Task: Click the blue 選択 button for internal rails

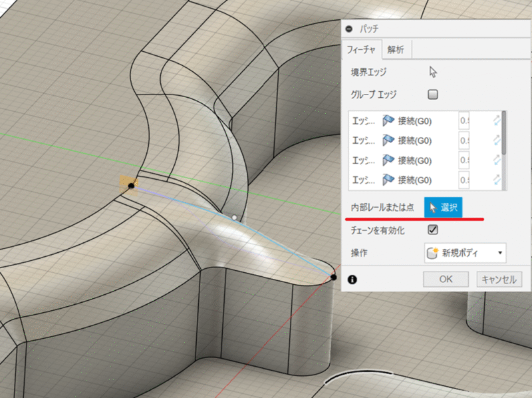Action: tap(444, 208)
